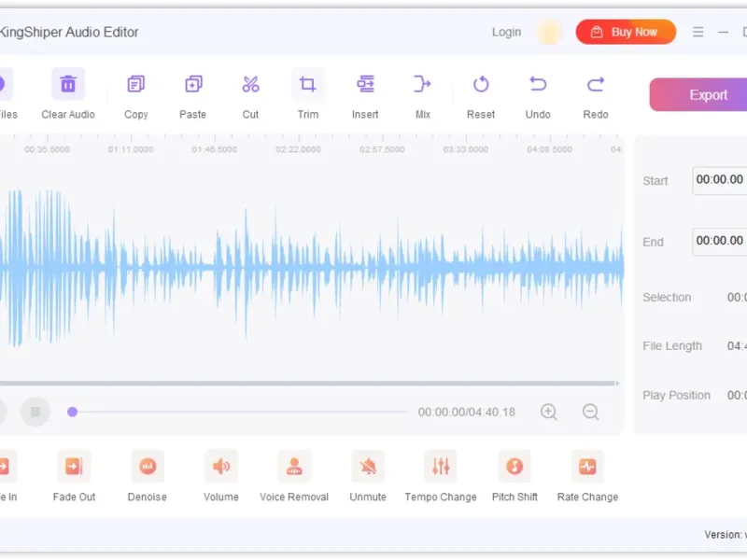This screenshot has height=560, width=747.
Task: Click the 02:22.0000 timeline ruler mark
Action: point(298,149)
